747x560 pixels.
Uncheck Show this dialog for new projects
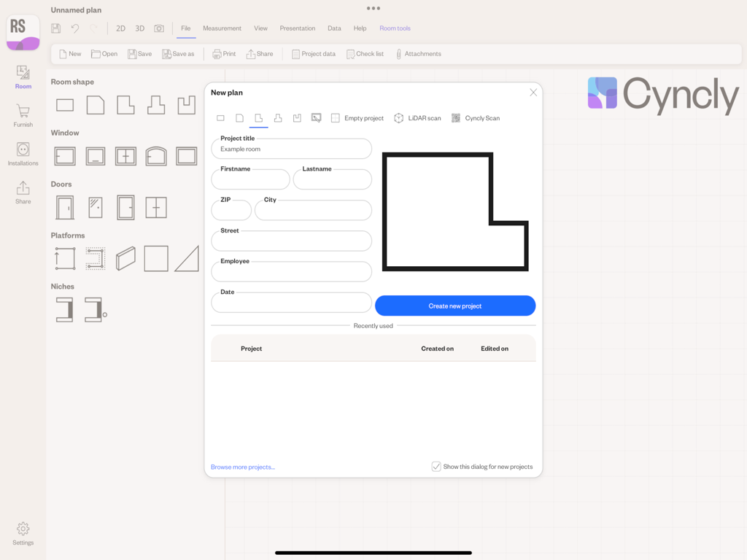pyautogui.click(x=436, y=466)
